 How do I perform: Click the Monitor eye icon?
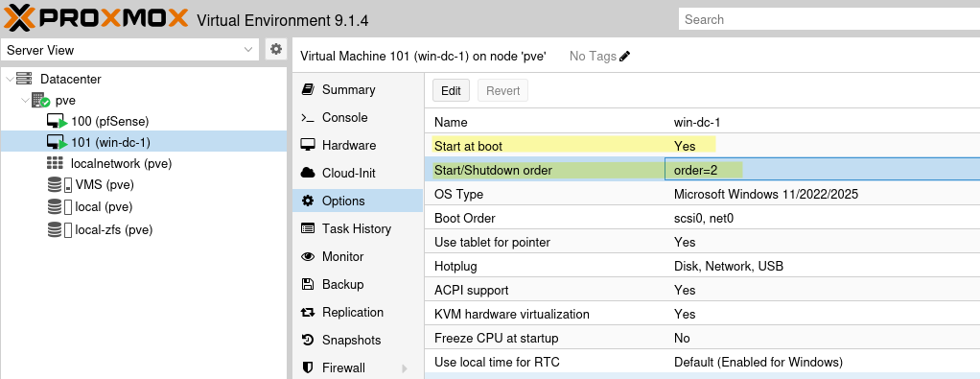pyautogui.click(x=307, y=256)
